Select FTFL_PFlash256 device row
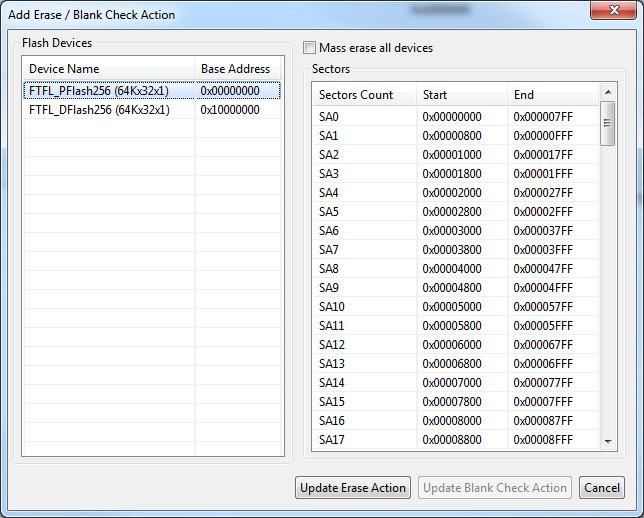644x518 pixels. pyautogui.click(x=98, y=91)
